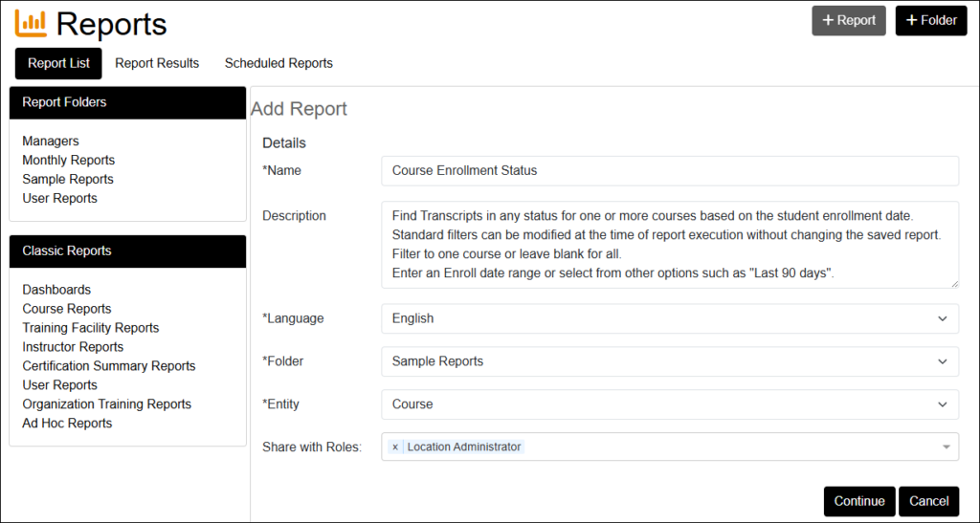Click the orange Reports bar chart icon
Screen dimensions: 980x523
30,23
